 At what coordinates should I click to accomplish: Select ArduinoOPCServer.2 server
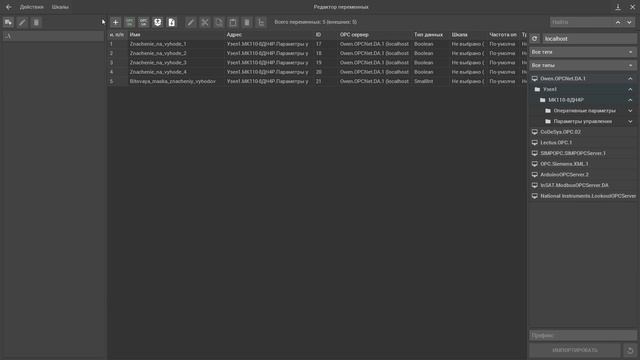(582, 174)
